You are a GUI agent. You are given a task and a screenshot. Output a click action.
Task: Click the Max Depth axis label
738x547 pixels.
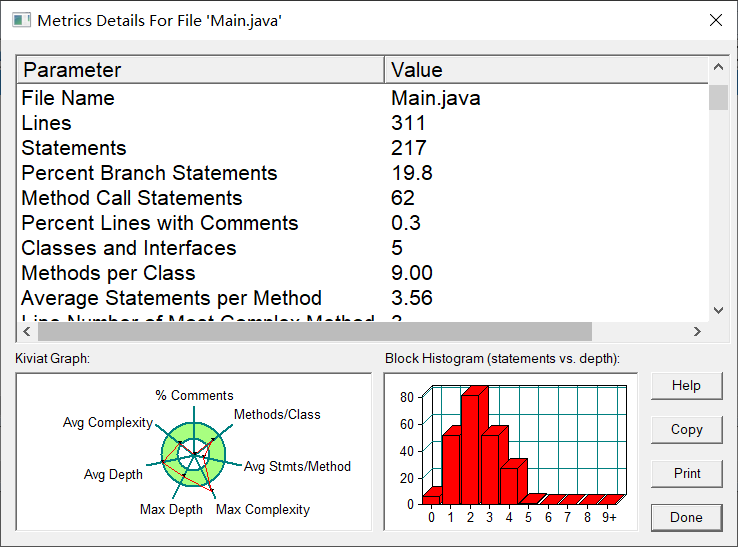(x=171, y=509)
